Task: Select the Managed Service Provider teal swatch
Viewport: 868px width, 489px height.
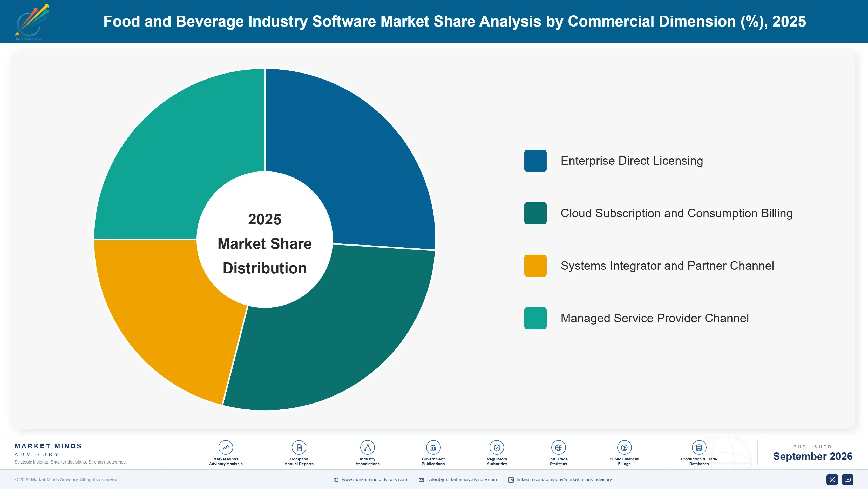Action: (535, 318)
